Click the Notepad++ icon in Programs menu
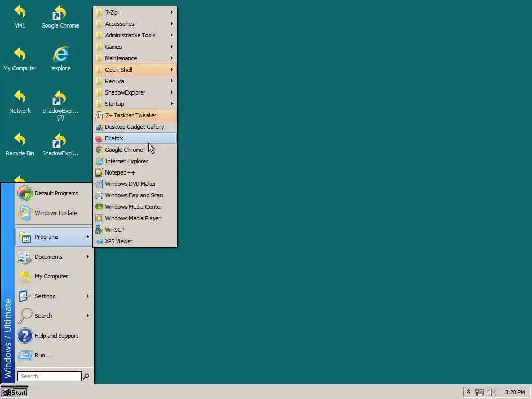This screenshot has height=399, width=532. (x=99, y=172)
